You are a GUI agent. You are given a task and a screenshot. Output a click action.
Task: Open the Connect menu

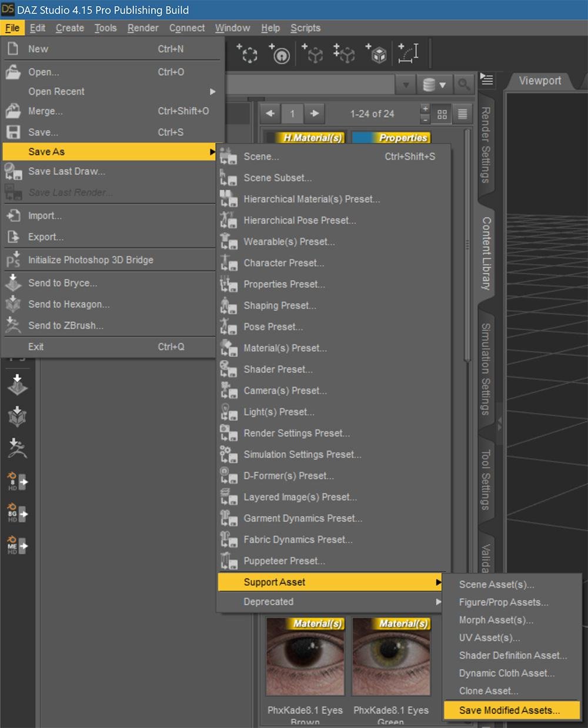(187, 28)
